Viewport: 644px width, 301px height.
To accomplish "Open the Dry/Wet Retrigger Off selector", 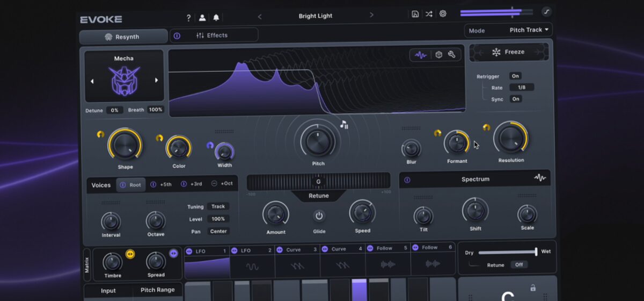I will point(519,264).
